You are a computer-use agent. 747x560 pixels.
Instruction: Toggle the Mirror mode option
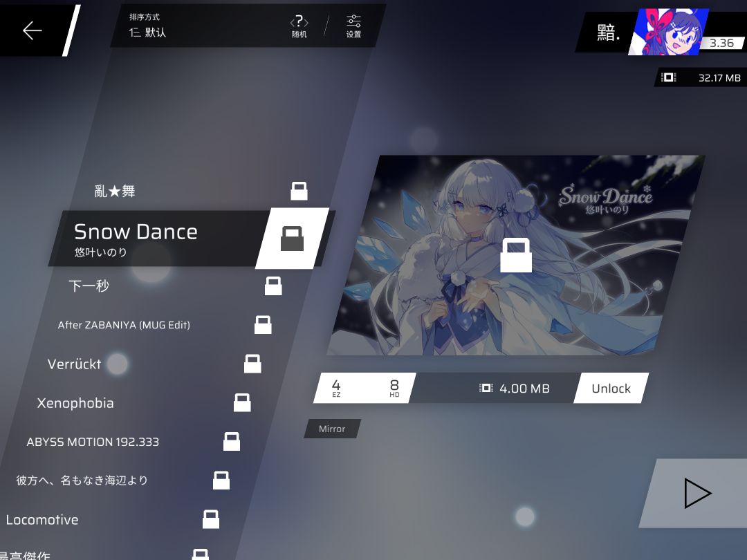tap(332, 429)
